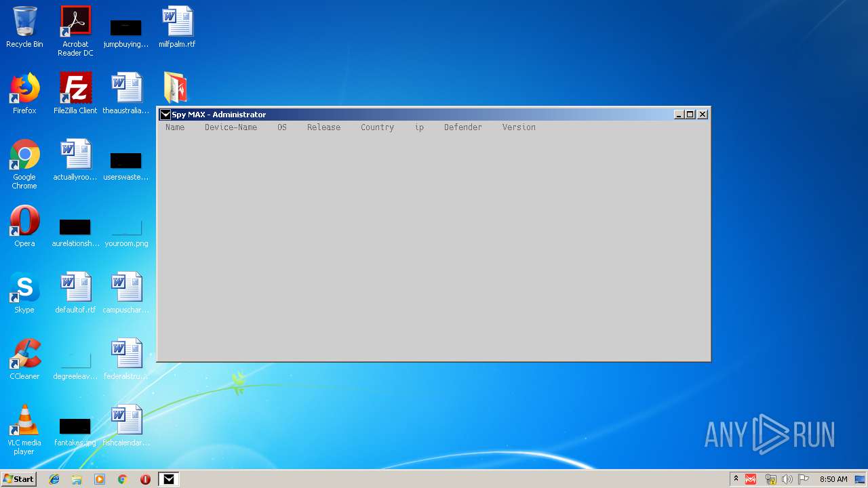The height and width of the screenshot is (488, 868).
Task: Open Windows Explorer from the taskbar
Action: (77, 479)
